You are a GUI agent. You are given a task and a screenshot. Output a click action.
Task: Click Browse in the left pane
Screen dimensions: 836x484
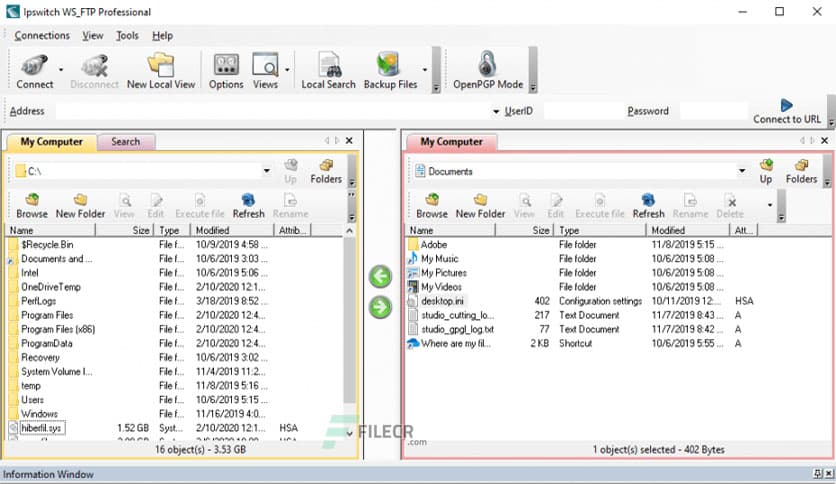tap(32, 206)
